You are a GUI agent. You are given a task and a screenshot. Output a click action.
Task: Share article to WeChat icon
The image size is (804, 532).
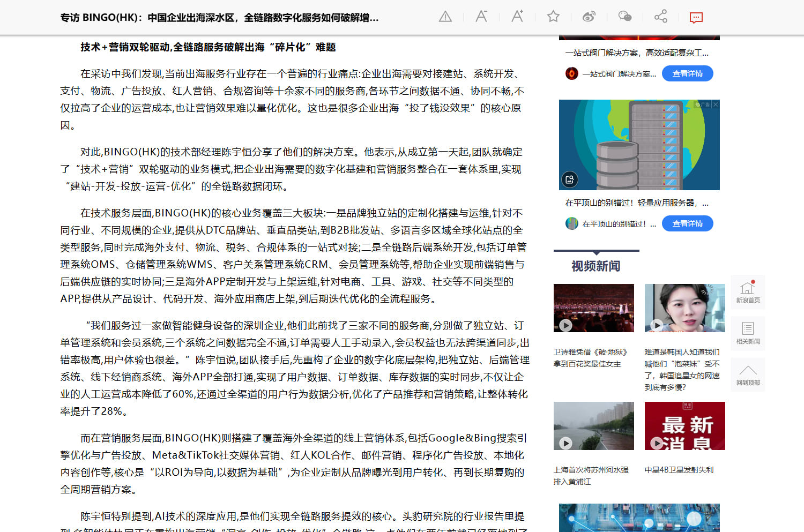pos(625,17)
